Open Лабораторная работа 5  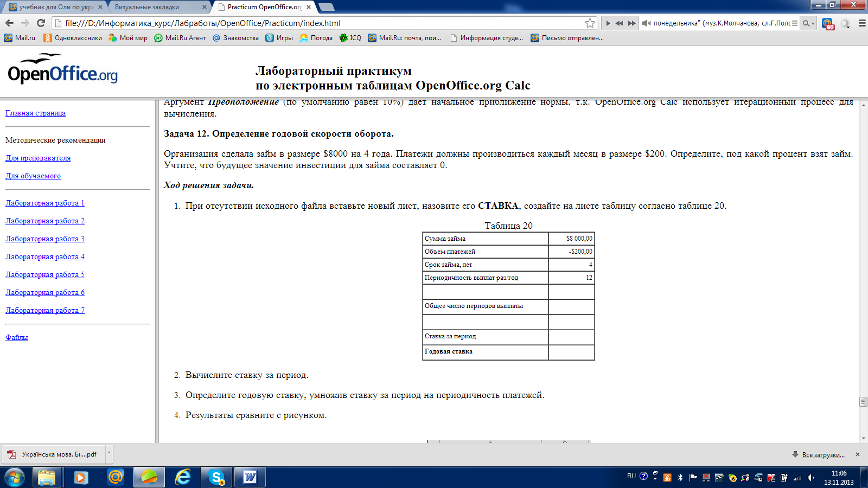(45, 274)
